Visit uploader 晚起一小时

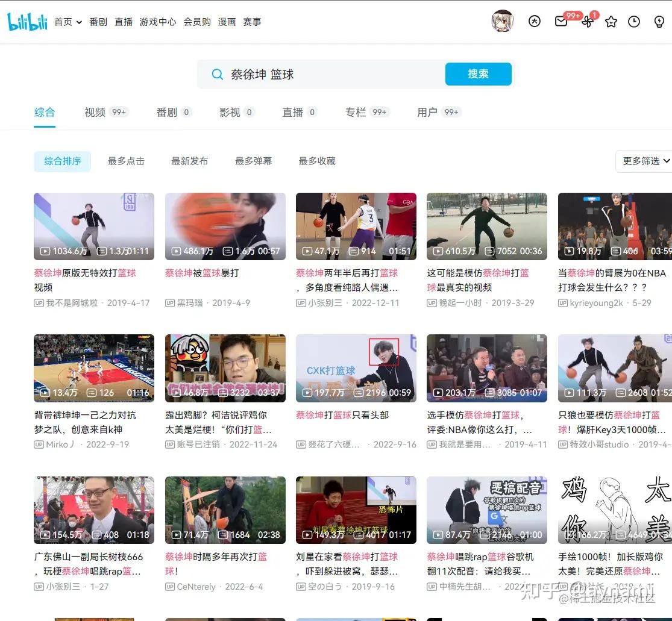pos(460,303)
